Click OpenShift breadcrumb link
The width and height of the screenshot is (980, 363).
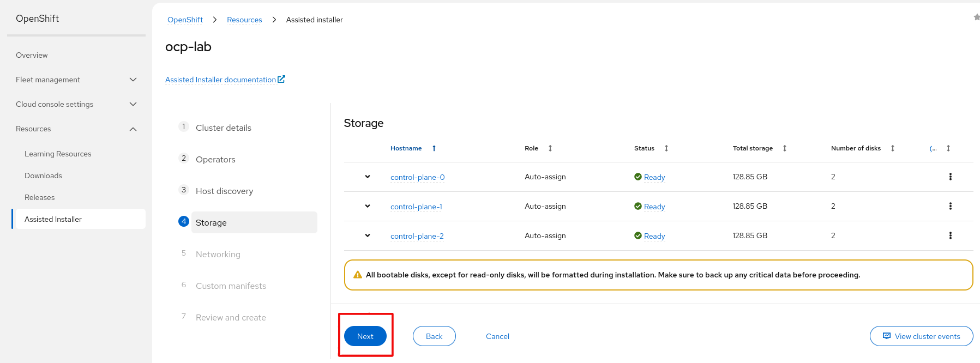coord(185,20)
